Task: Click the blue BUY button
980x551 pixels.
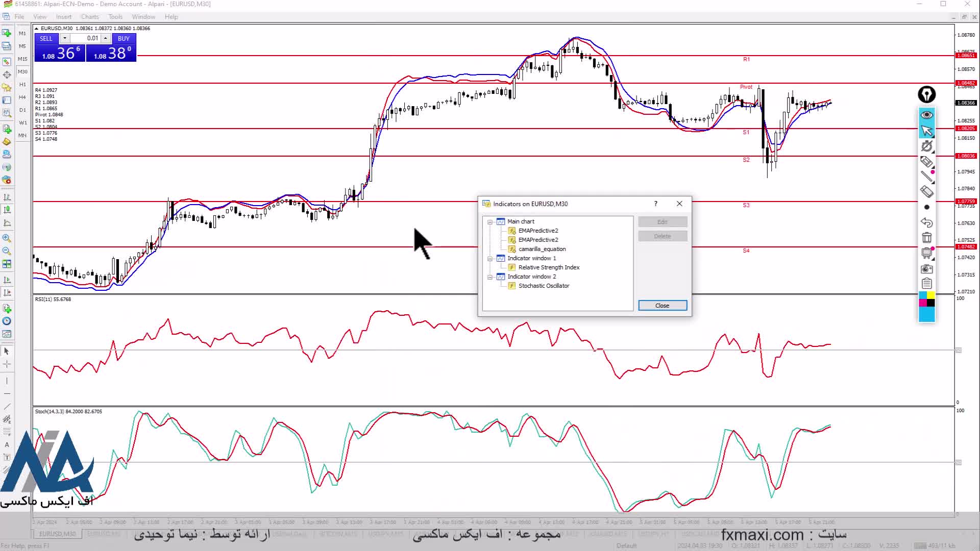Action: 124,38
